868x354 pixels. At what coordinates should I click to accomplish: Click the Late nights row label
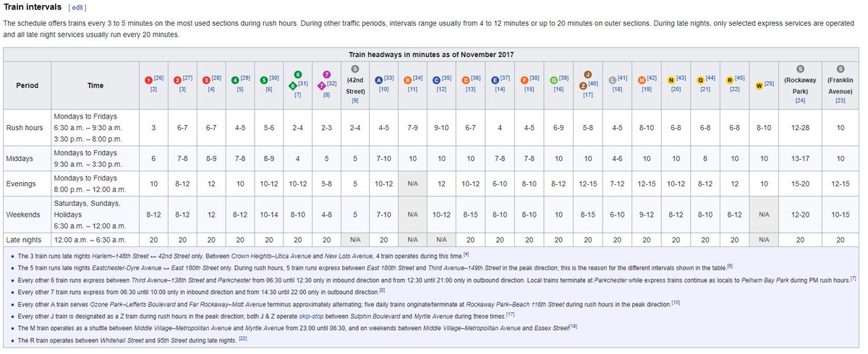coord(27,239)
